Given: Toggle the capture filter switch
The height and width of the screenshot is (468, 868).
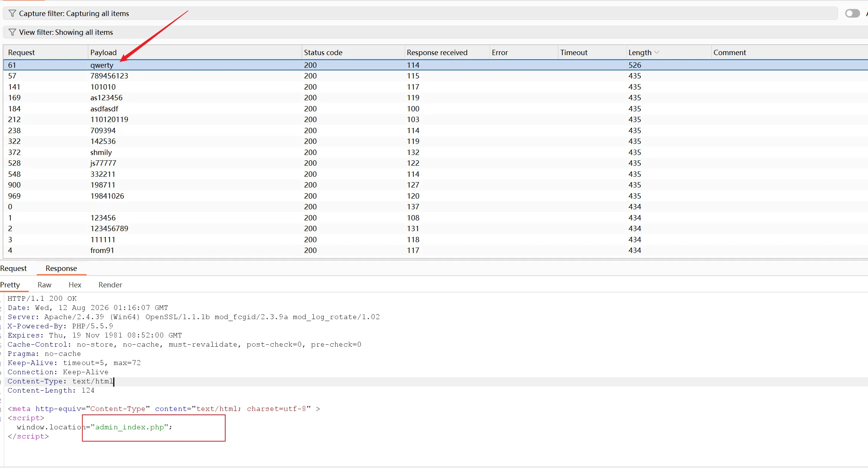Looking at the screenshot, I should click(x=852, y=13).
